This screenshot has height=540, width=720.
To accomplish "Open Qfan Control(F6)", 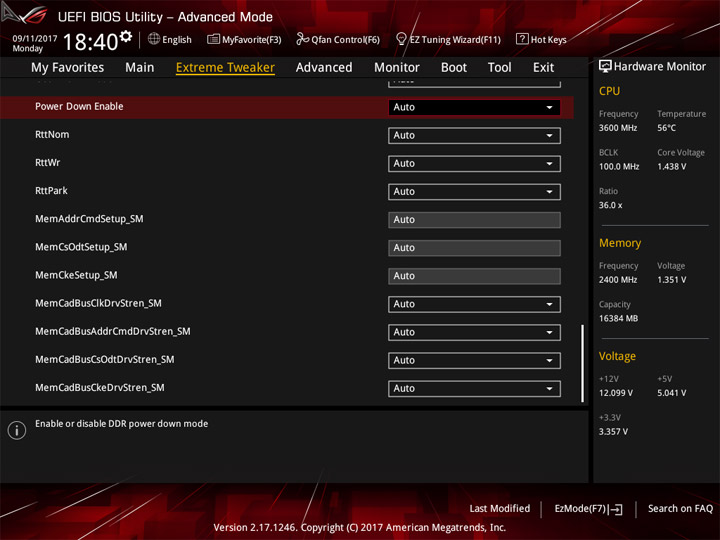I will click(345, 40).
